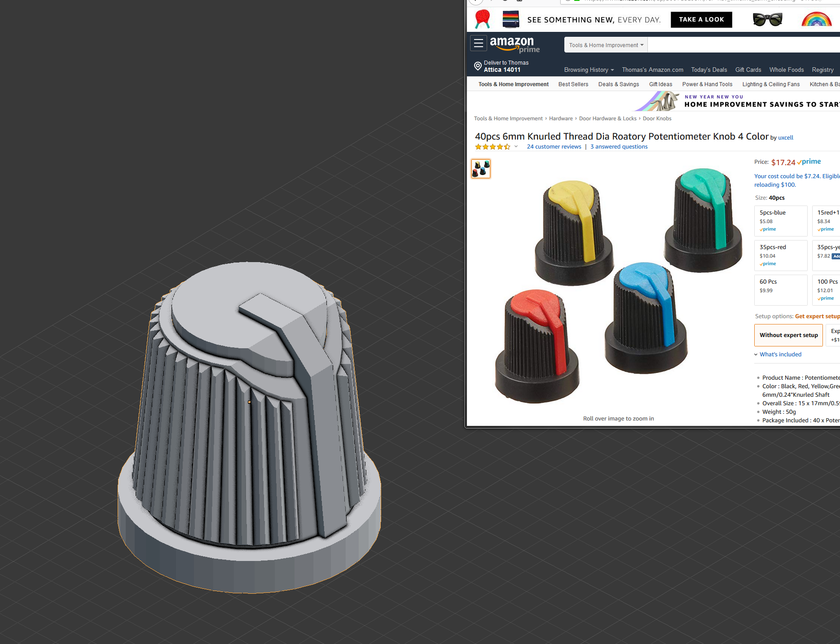Viewport: 840px width, 644px height.
Task: Click the 'Weight : 50g' bullet text
Action: [x=779, y=412]
